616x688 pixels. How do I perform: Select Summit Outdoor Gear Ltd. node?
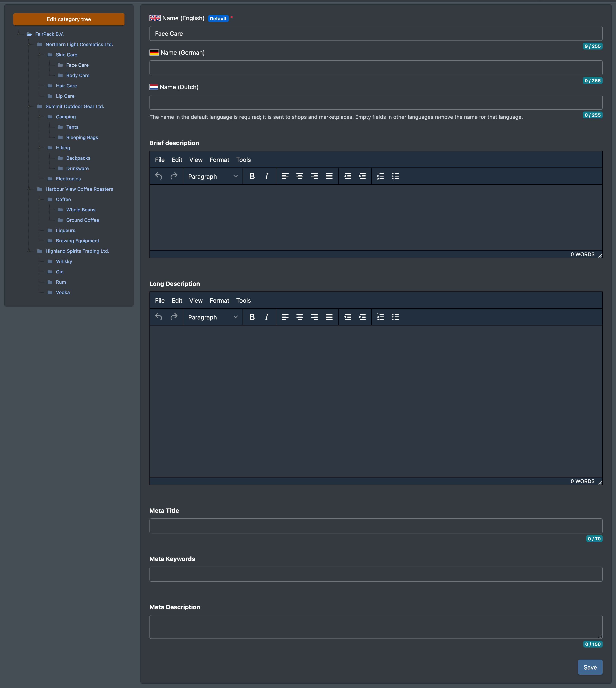(75, 106)
